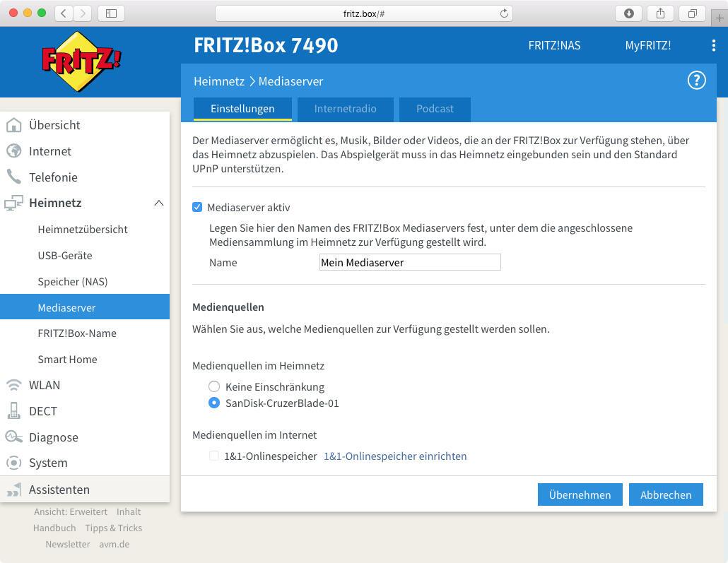
Task: Open 1&1-Onlinespeicher einrichten link
Action: pyautogui.click(x=395, y=456)
